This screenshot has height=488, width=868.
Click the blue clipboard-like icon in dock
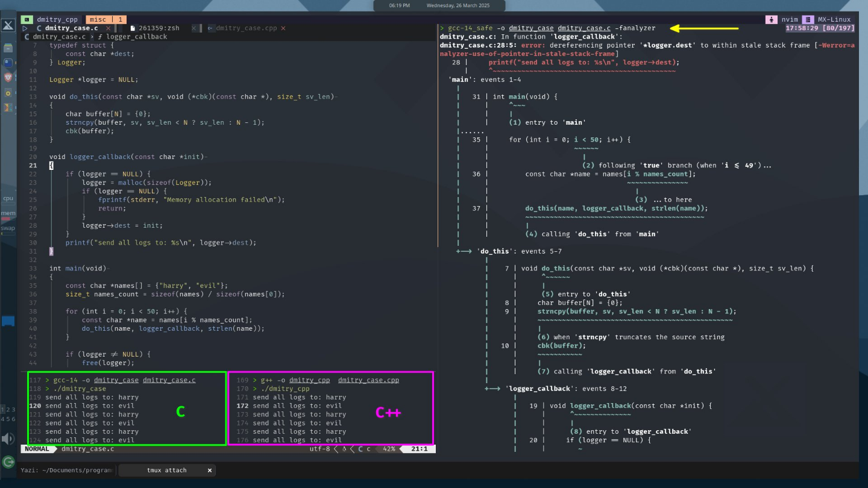click(8, 62)
